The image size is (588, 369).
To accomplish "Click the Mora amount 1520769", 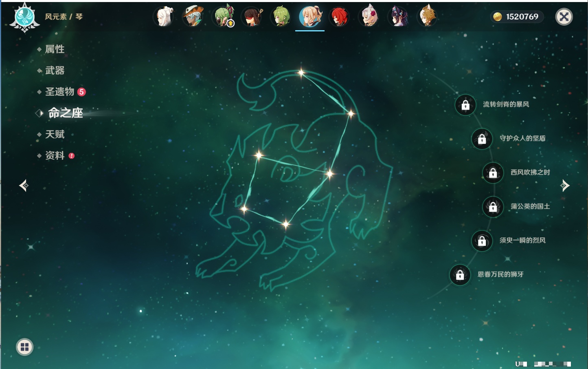I will point(522,17).
